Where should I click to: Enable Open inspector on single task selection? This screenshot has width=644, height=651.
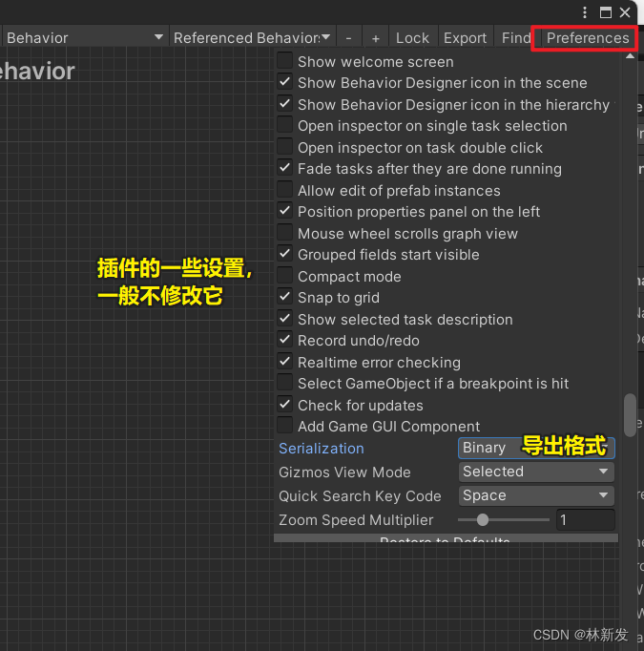point(285,125)
